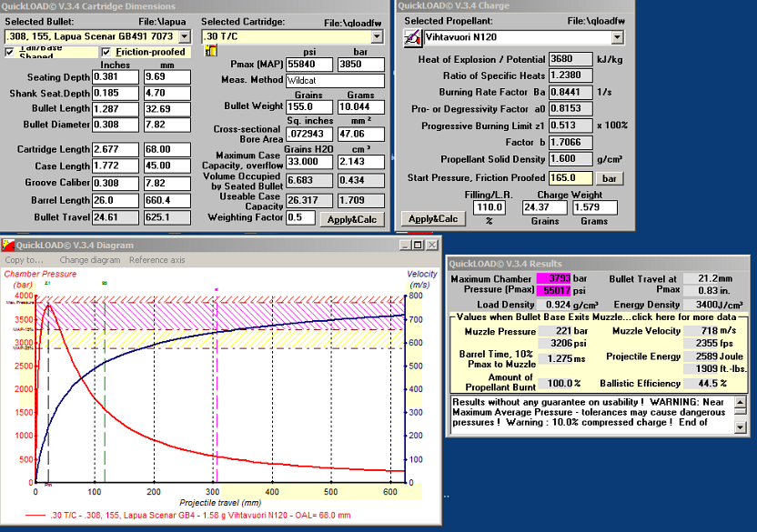This screenshot has height=532, width=757.
Task: Click 'Values when Bullet Base Exits Muzzle' for more data
Action: pos(597,317)
